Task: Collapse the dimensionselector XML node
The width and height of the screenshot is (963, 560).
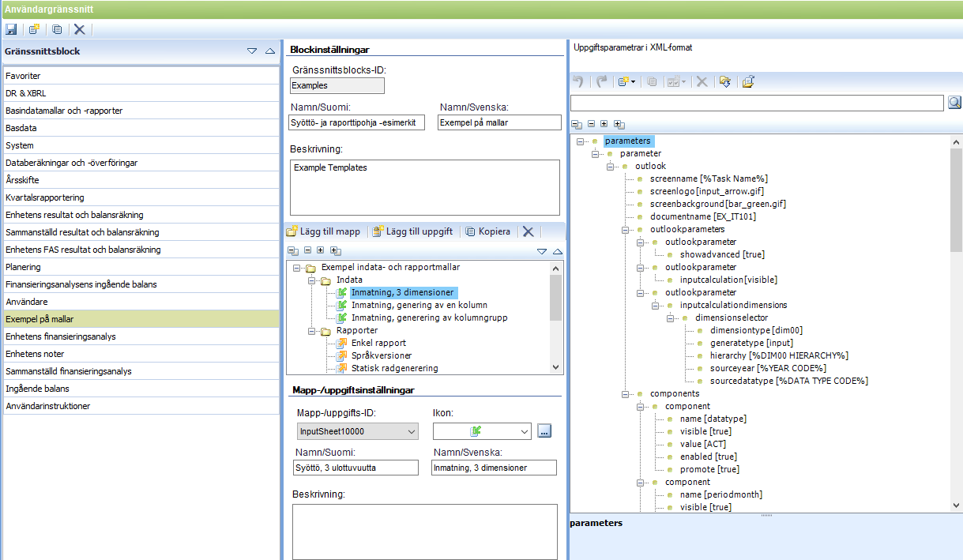Action: tap(671, 318)
